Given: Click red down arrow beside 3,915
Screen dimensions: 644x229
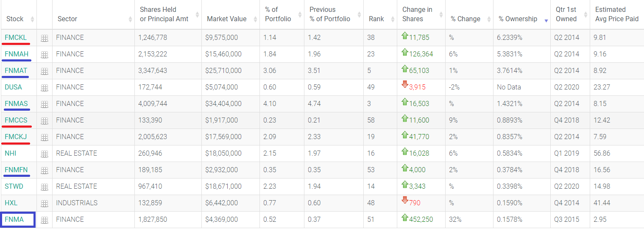Looking at the screenshot, I should tap(405, 84).
